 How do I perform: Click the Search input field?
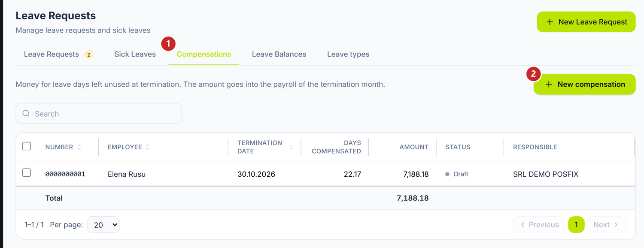pos(99,114)
